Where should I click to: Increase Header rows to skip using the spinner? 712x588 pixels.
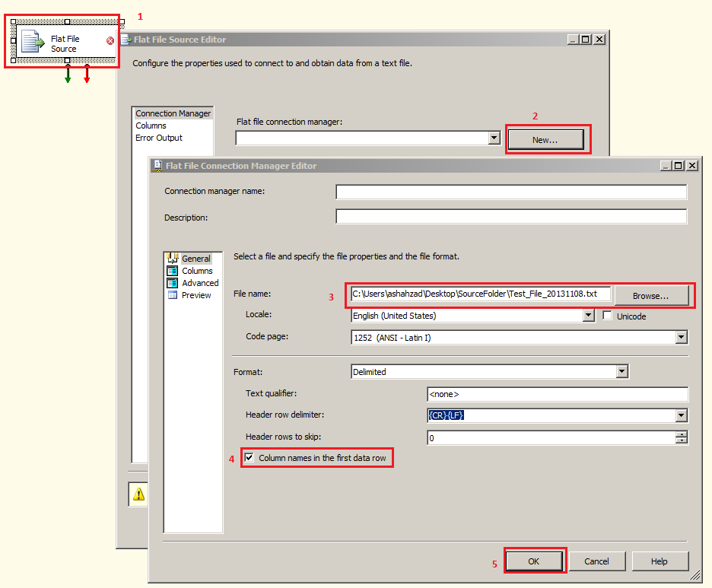point(681,435)
